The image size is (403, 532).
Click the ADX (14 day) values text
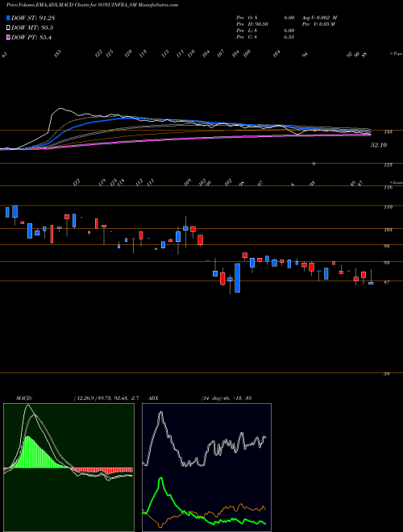[x=226, y=398]
